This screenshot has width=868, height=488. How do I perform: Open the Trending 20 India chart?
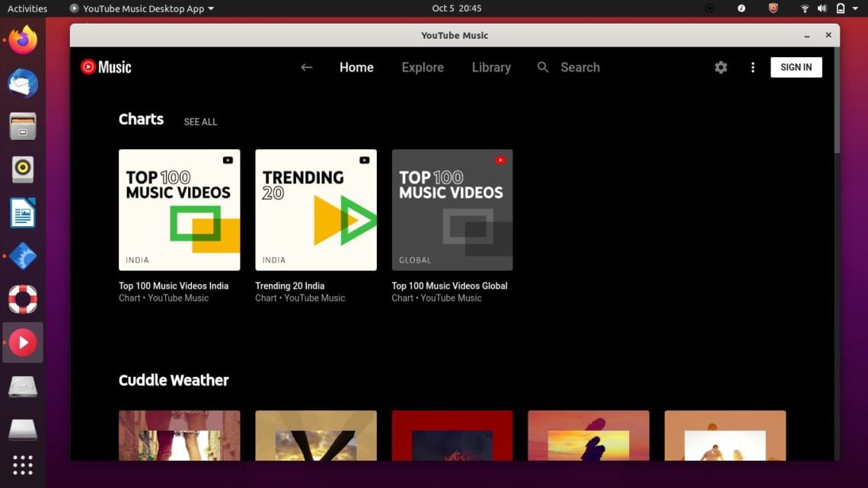(315, 209)
